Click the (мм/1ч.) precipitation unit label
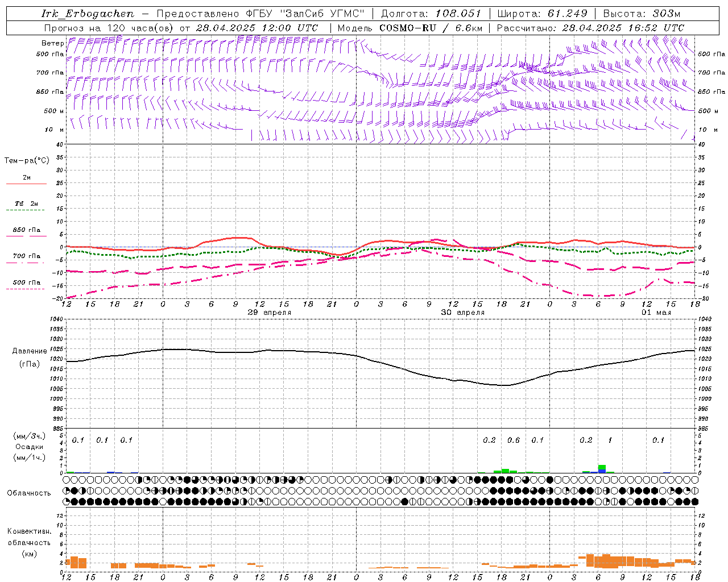Image resolution: width=728 pixels, height=582 pixels. pos(28,458)
